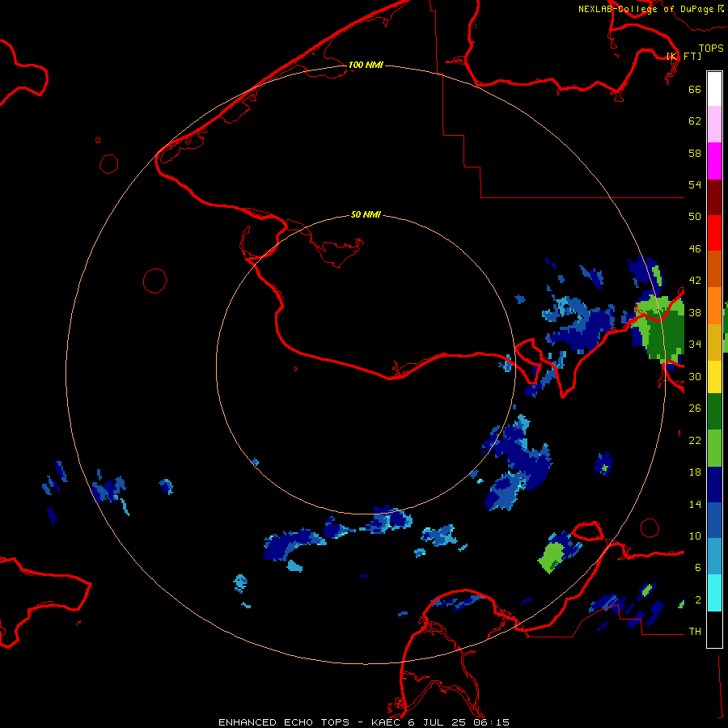This screenshot has height=728, width=728.
Task: Click the legend value 6
Action: click(698, 568)
